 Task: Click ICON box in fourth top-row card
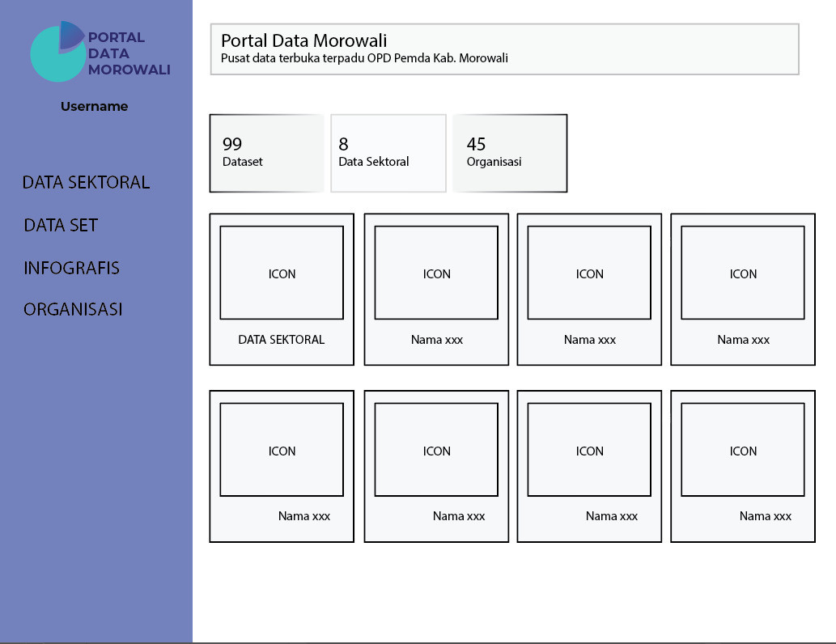pyautogui.click(x=743, y=273)
